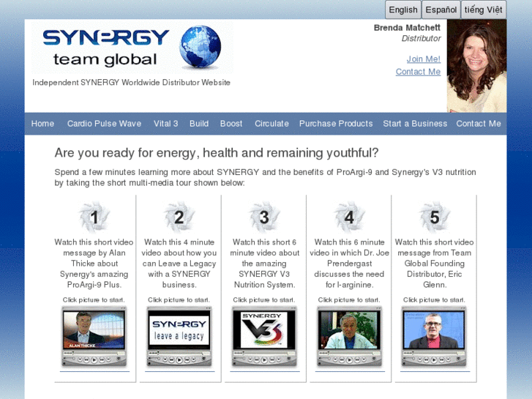Viewport: 532px width, 399px height.
Task: Open the Purchase Products page
Action: 336,124
